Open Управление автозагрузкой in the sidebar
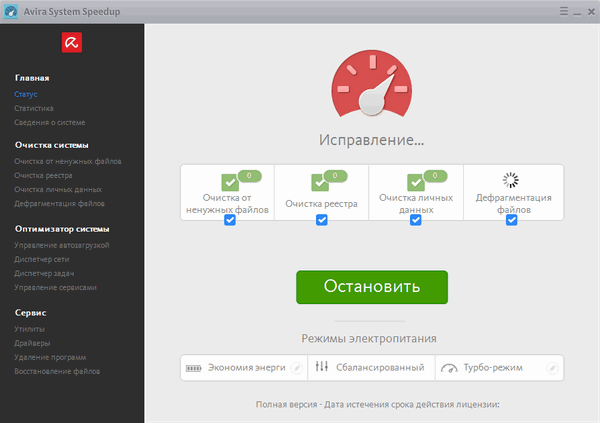The width and height of the screenshot is (600, 423). pos(62,245)
